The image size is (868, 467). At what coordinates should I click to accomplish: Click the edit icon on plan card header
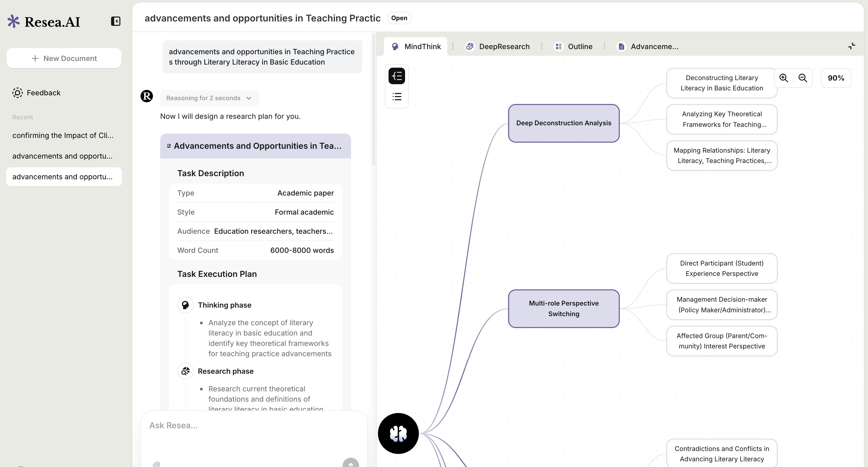tap(169, 146)
